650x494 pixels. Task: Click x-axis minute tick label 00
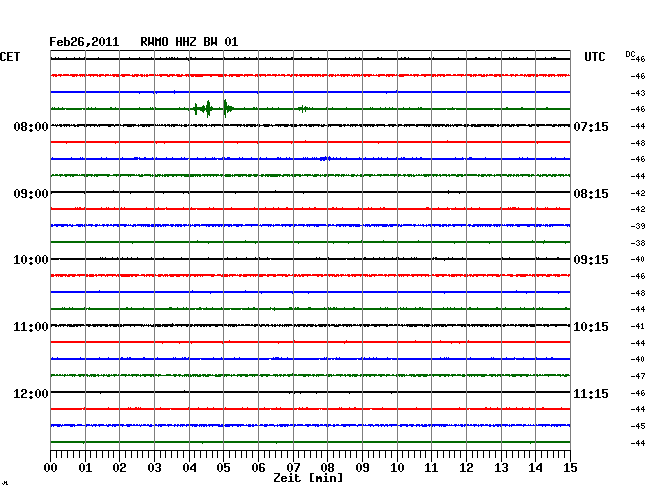tap(51, 467)
